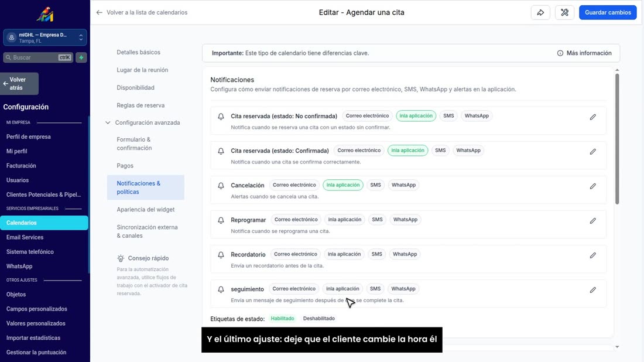This screenshot has height=362, width=644.
Task: Toggle SMS channel for Reprogramar
Action: pyautogui.click(x=377, y=220)
